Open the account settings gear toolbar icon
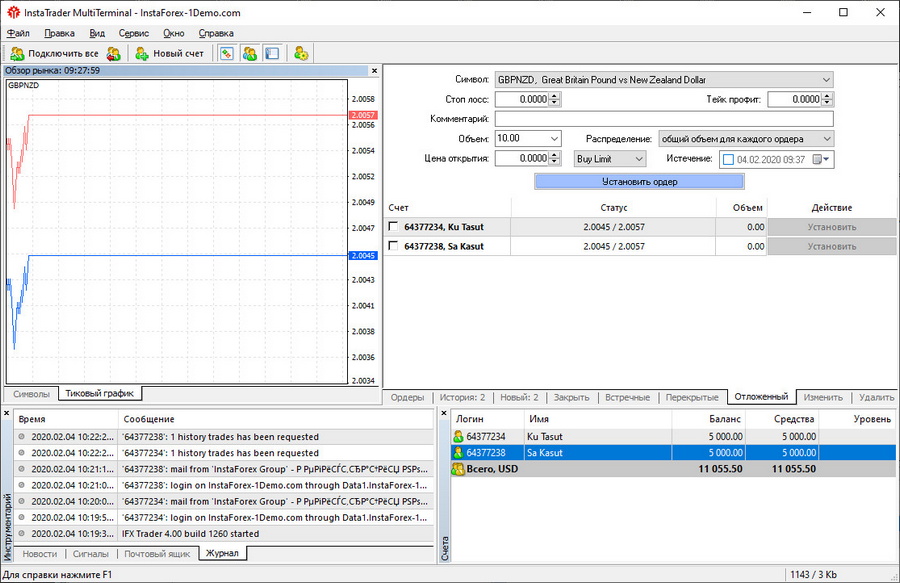 coord(301,54)
